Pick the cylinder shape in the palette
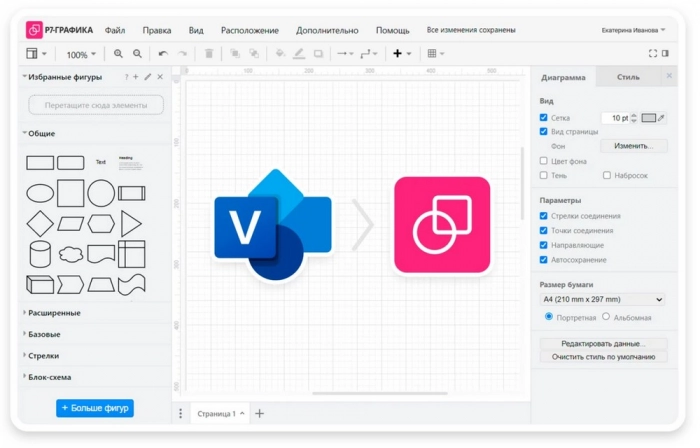The image size is (700, 448). tap(40, 254)
